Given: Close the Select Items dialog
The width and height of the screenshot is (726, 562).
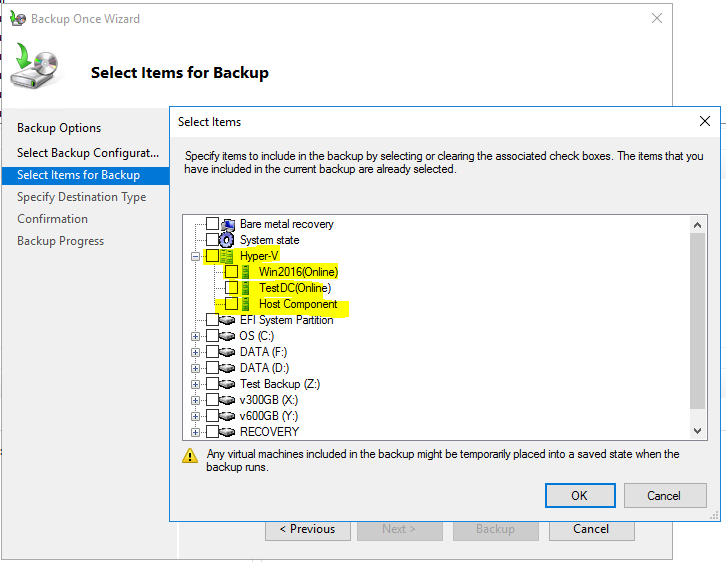Looking at the screenshot, I should point(705,121).
